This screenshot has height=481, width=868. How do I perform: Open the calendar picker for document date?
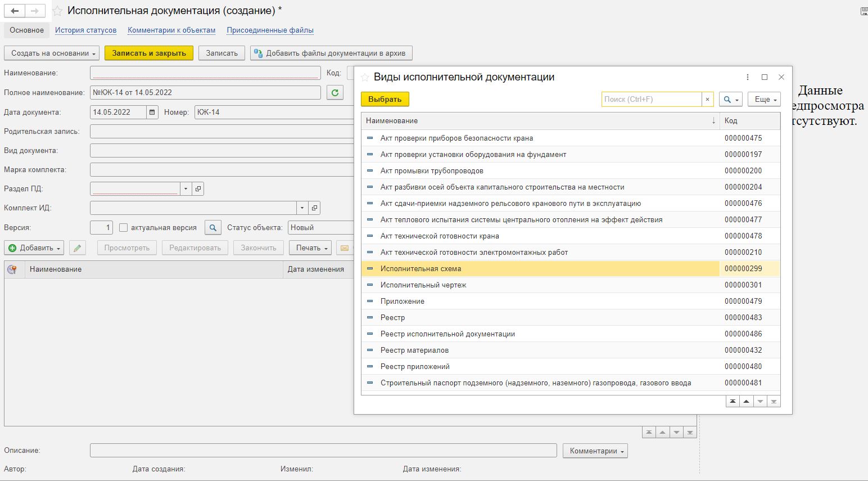[152, 113]
